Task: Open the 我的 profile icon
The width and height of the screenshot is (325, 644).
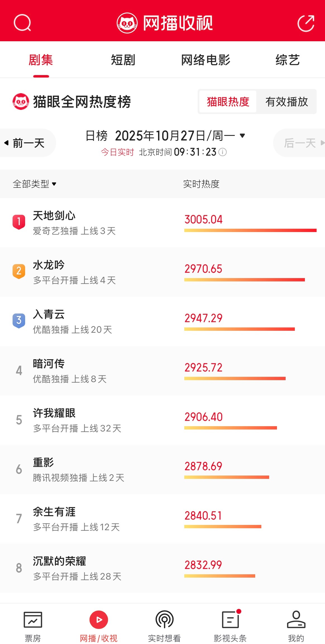Action: pos(296,620)
